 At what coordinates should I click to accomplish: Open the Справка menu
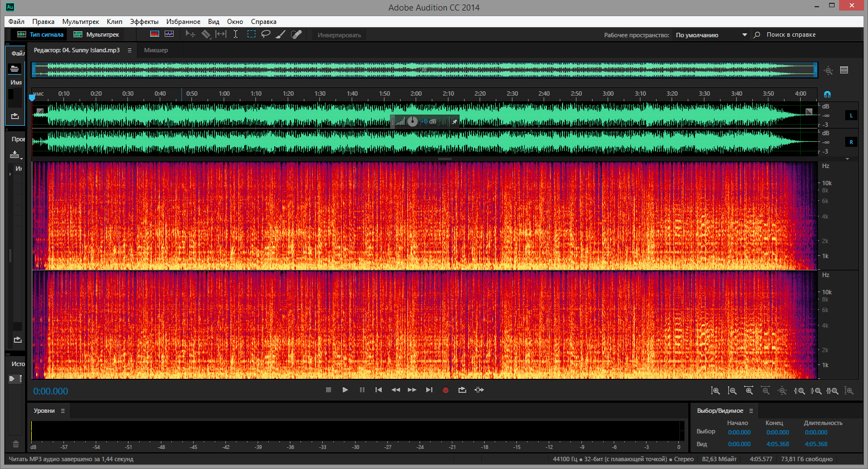pos(264,22)
